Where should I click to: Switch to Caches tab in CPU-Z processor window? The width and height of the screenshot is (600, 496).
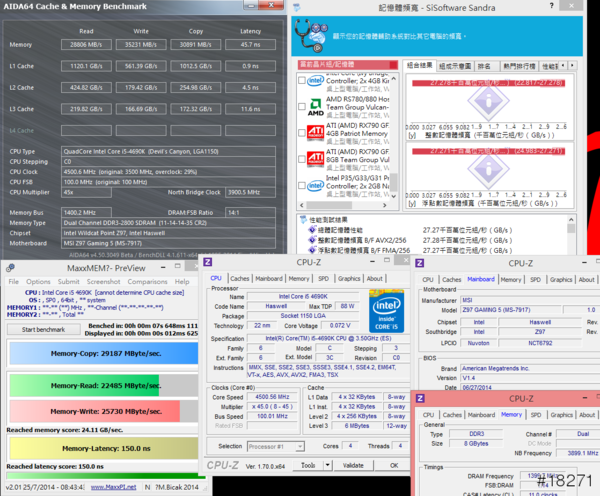pyautogui.click(x=240, y=279)
